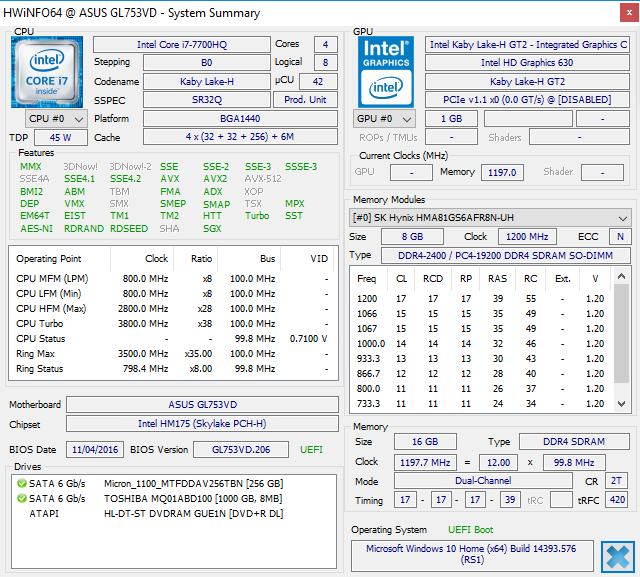Screen dimensions: 640x577
Task: Click the Intel Core i7 logo
Action: click(x=48, y=71)
